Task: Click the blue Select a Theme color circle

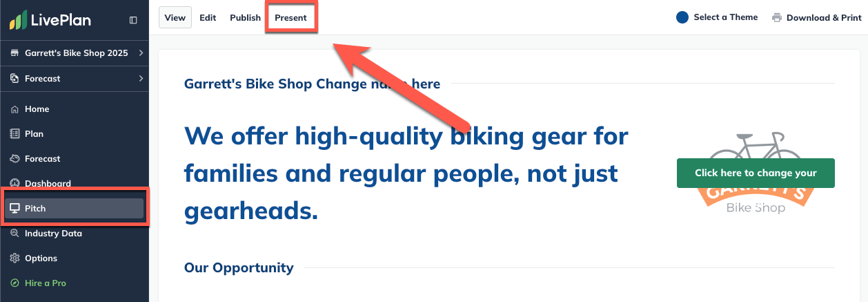Action: tap(682, 18)
